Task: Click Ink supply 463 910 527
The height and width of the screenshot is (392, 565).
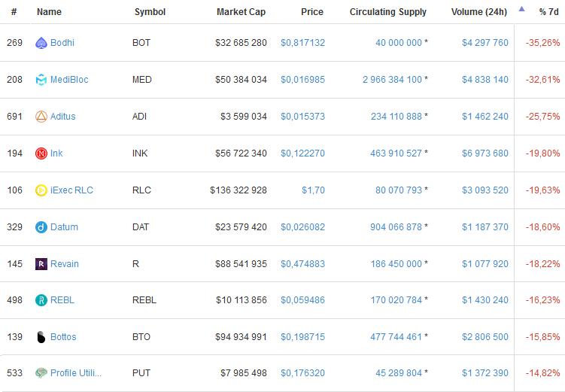Action: (x=396, y=153)
